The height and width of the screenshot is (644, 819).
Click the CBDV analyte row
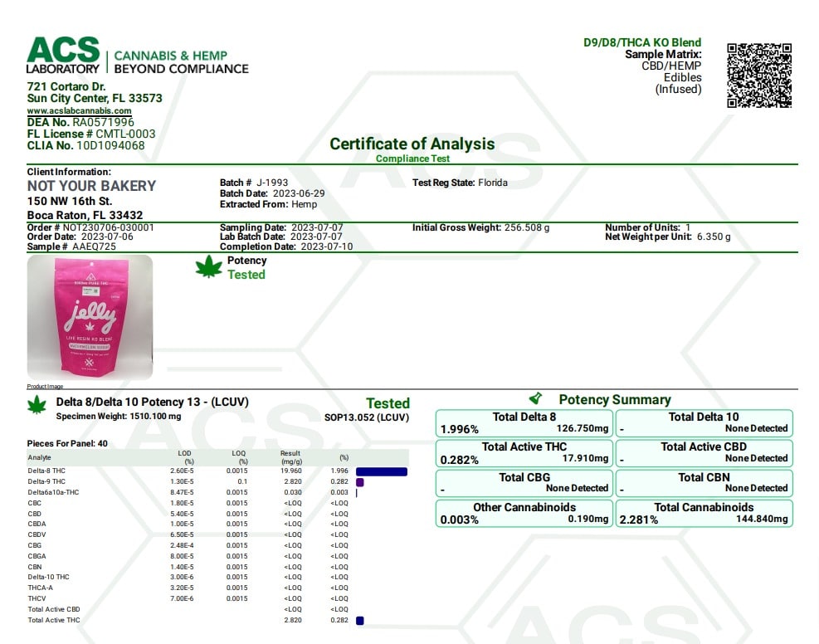(217, 534)
